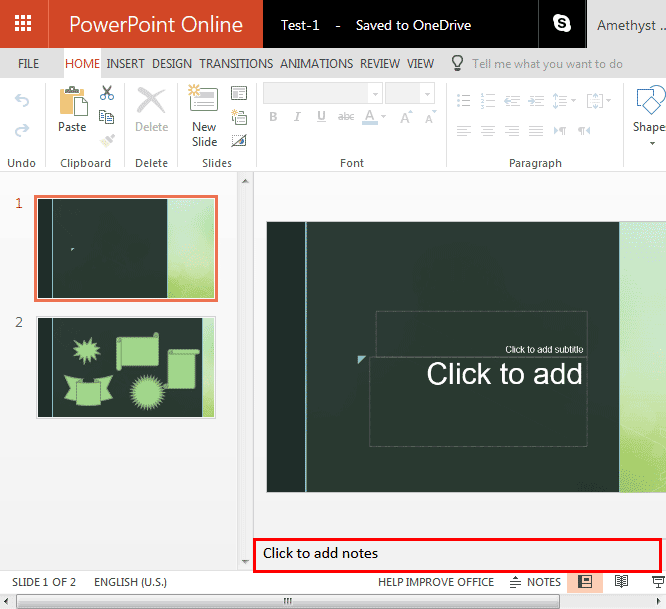
Task: Copy selection with the Copy icon
Action: [106, 117]
